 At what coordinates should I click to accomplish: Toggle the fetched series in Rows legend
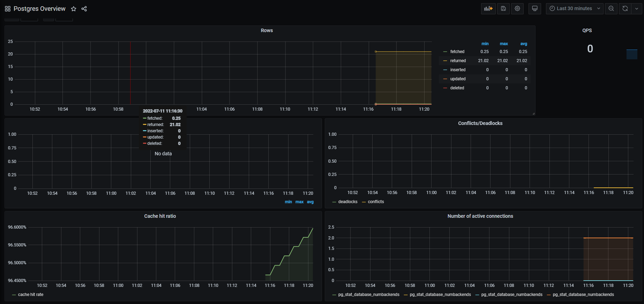tap(457, 52)
